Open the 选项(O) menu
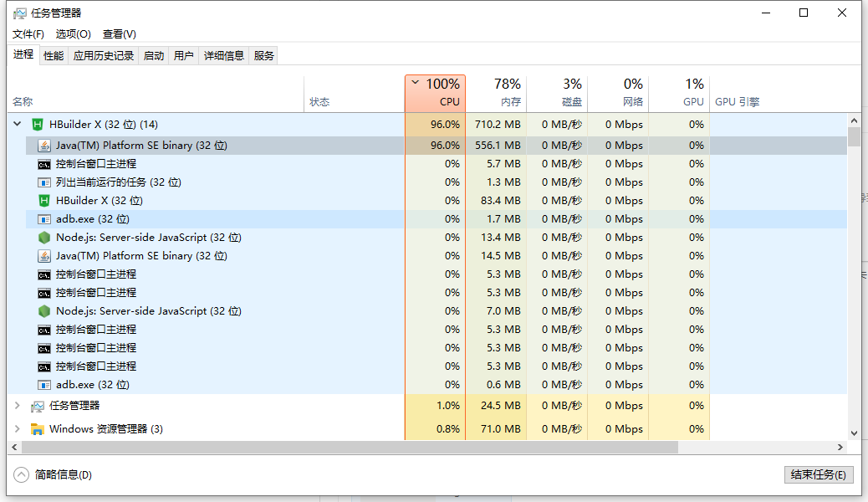 click(x=74, y=34)
